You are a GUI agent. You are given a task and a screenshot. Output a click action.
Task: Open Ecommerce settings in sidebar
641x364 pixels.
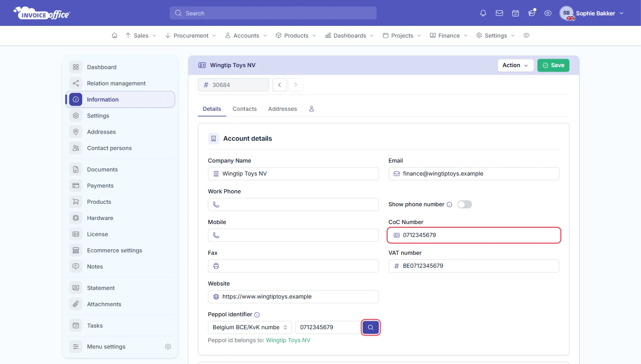point(120,250)
